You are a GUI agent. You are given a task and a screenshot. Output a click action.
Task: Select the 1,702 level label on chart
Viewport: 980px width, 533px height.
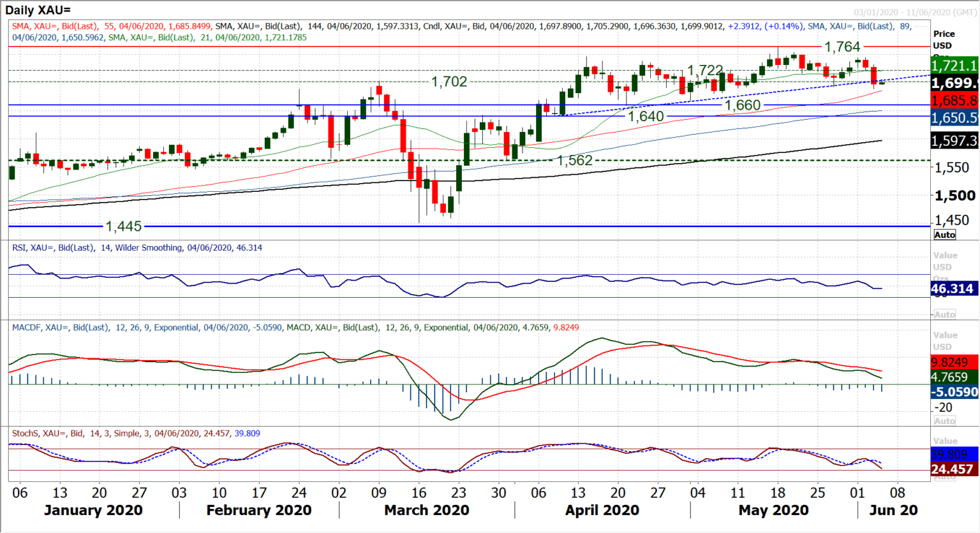[449, 82]
